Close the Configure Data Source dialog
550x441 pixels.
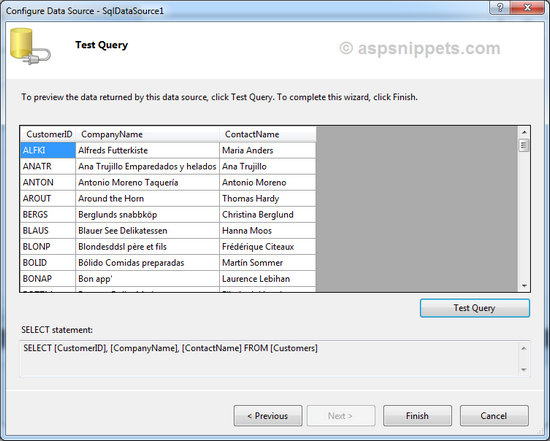(527, 7)
